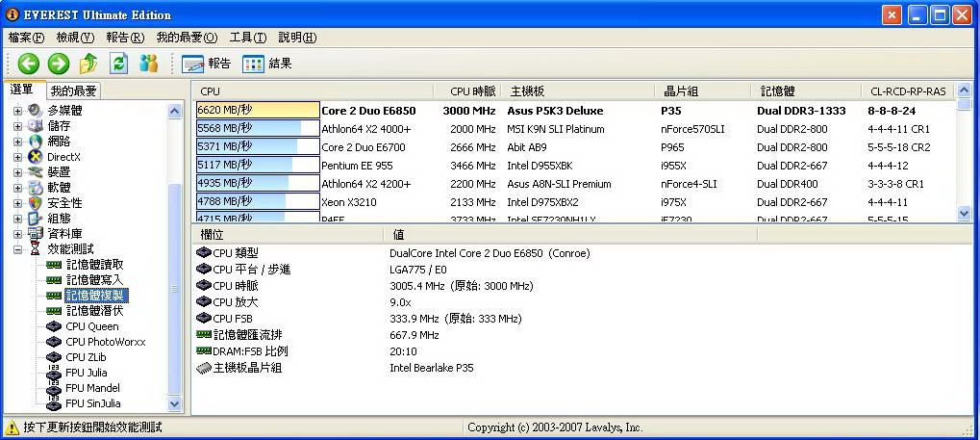Click the results list's scroll down arrow

pyautogui.click(x=964, y=214)
